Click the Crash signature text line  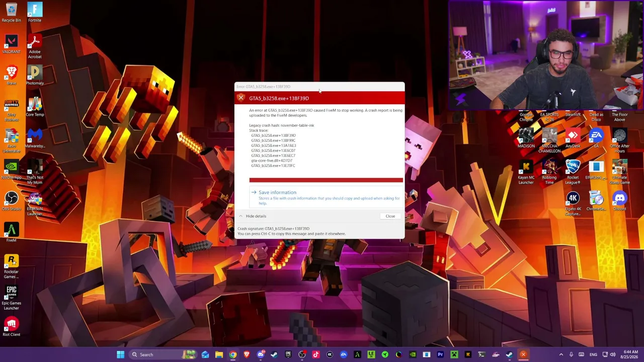click(x=273, y=229)
